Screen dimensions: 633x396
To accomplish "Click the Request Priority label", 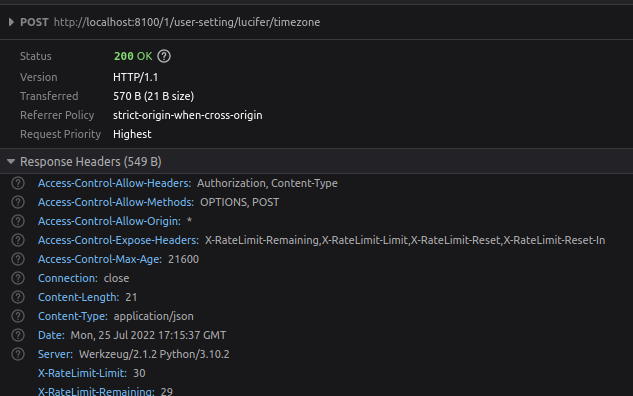I will pos(61,134).
